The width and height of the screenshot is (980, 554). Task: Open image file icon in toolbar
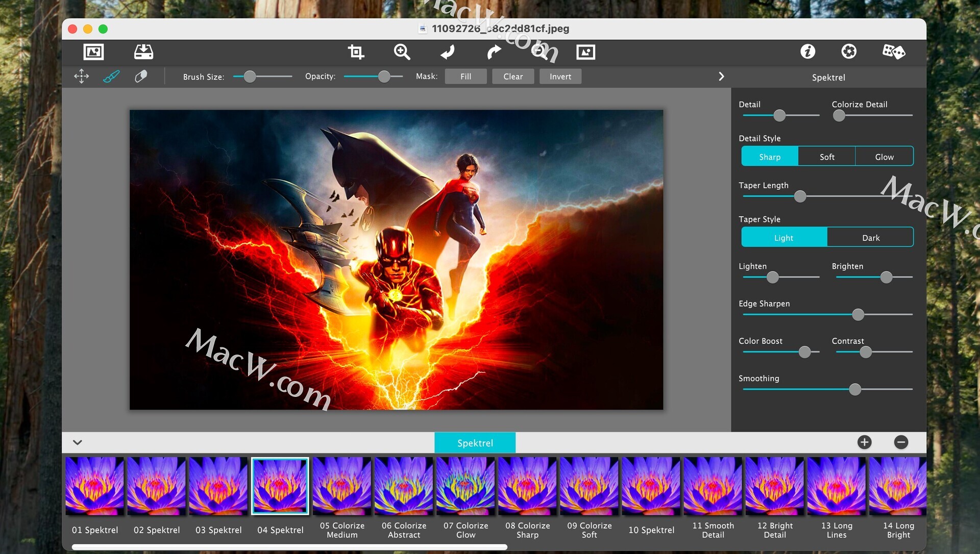pyautogui.click(x=93, y=52)
